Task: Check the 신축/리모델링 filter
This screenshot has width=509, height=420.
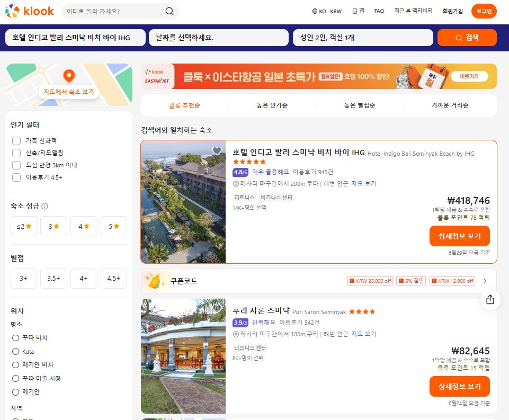Action: [16, 153]
